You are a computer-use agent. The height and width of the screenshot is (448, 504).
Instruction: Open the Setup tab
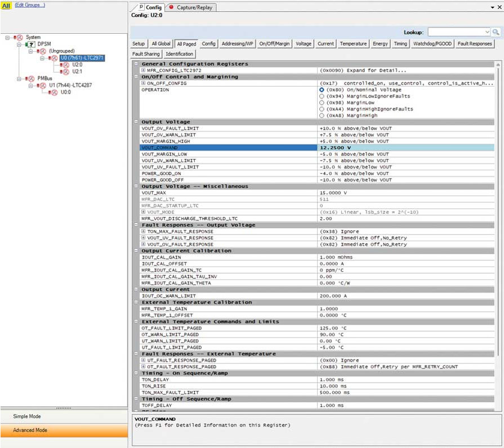139,44
